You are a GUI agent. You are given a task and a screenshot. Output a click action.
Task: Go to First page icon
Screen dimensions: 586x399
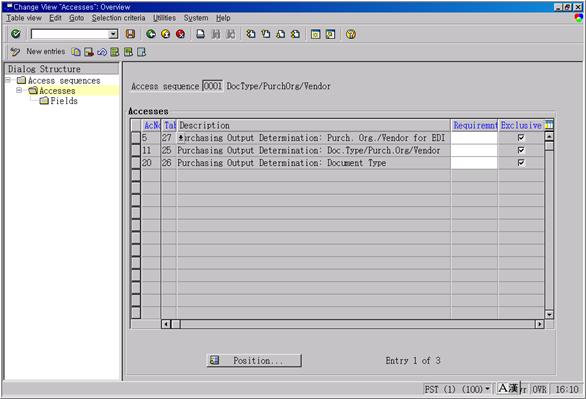(251, 34)
